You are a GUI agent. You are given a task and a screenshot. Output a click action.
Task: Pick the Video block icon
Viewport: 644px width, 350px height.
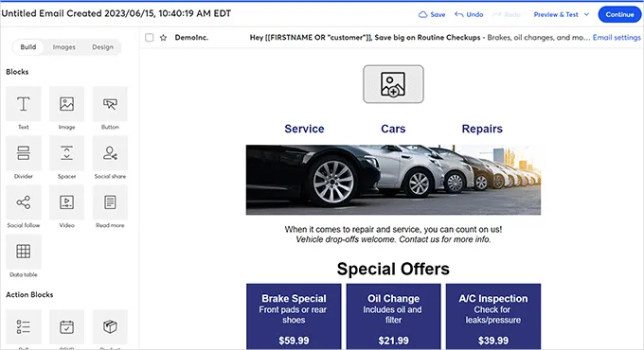[x=66, y=202]
